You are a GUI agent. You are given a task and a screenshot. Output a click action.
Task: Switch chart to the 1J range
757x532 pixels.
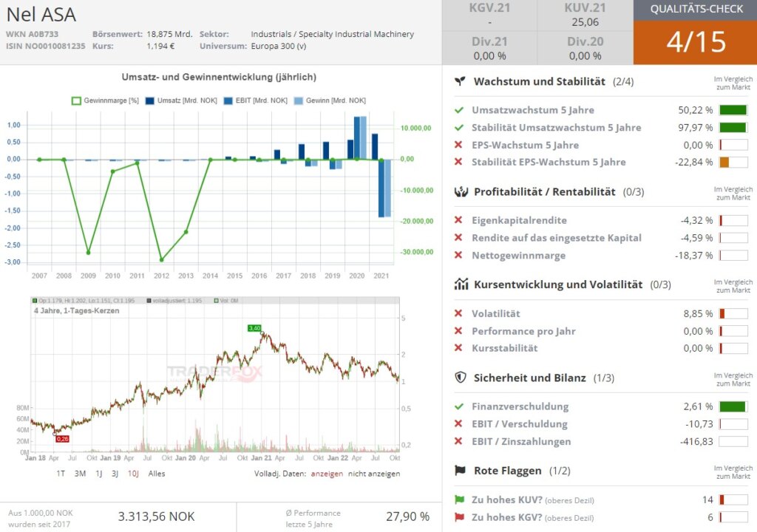pyautogui.click(x=98, y=474)
